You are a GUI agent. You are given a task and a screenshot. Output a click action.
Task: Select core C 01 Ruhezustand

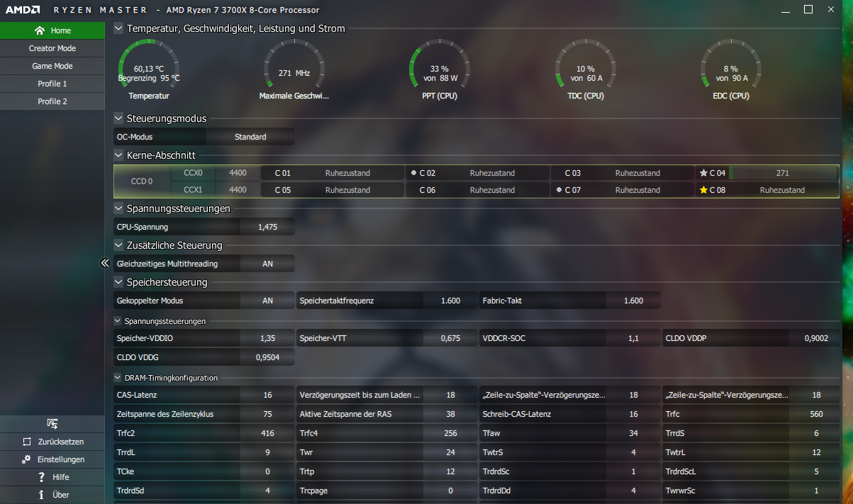click(x=332, y=173)
